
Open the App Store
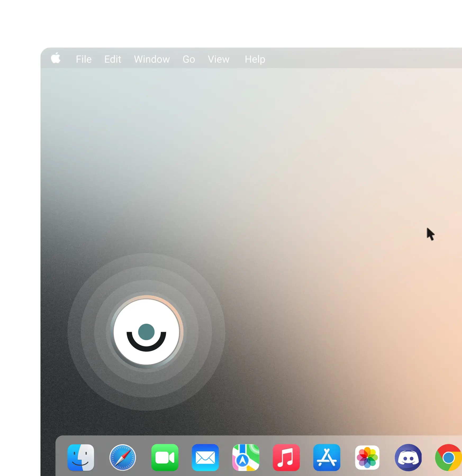pos(327,457)
